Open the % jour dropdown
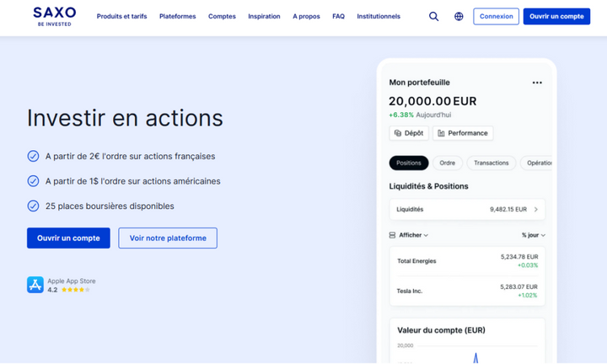 coord(533,235)
